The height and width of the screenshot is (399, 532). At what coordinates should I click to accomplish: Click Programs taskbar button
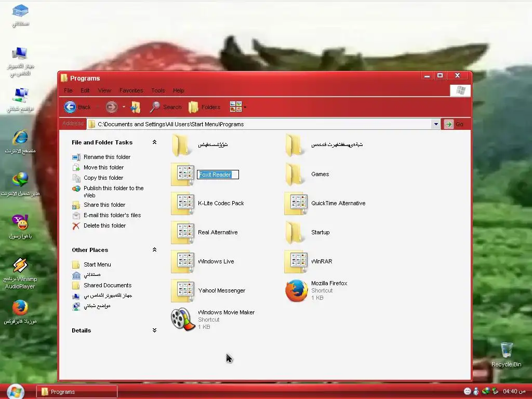coord(77,392)
